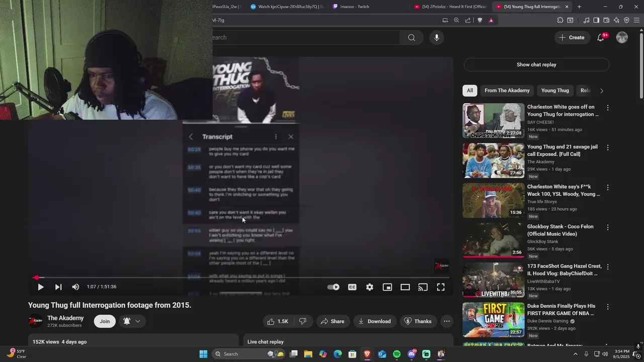Close the Young Thug Interrogation browser tab
Viewport: 644px width, 362px height.
[567, 7]
